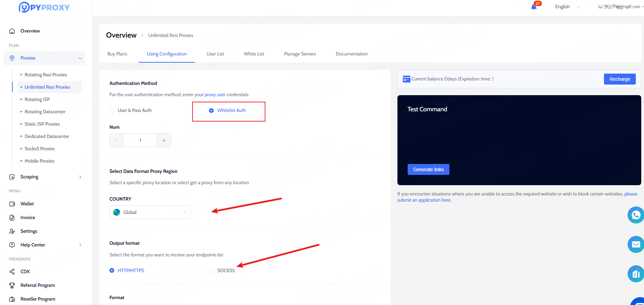Click the email contact floating icon
Viewport: 644px width, 305px height.
(x=636, y=244)
